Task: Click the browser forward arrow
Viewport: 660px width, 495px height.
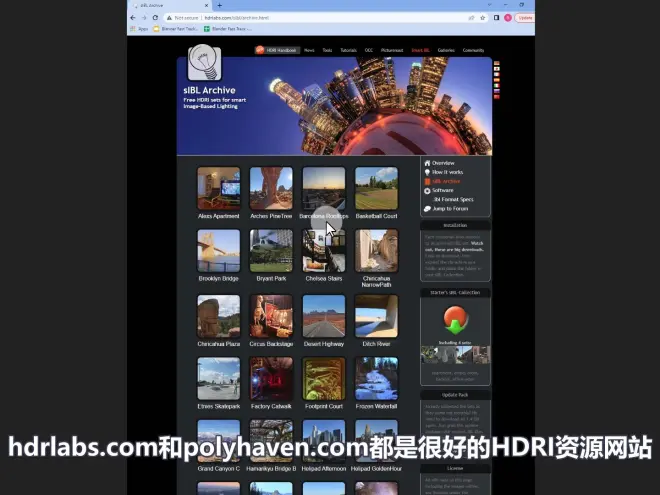Action: [144, 18]
